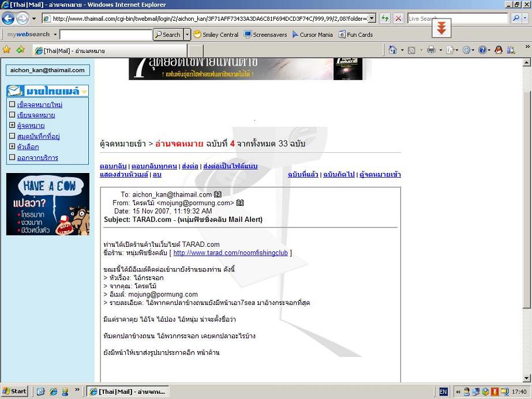532x399 pixels.
Task: Go to ฉบับถัดไป next message
Action: pyautogui.click(x=339, y=174)
